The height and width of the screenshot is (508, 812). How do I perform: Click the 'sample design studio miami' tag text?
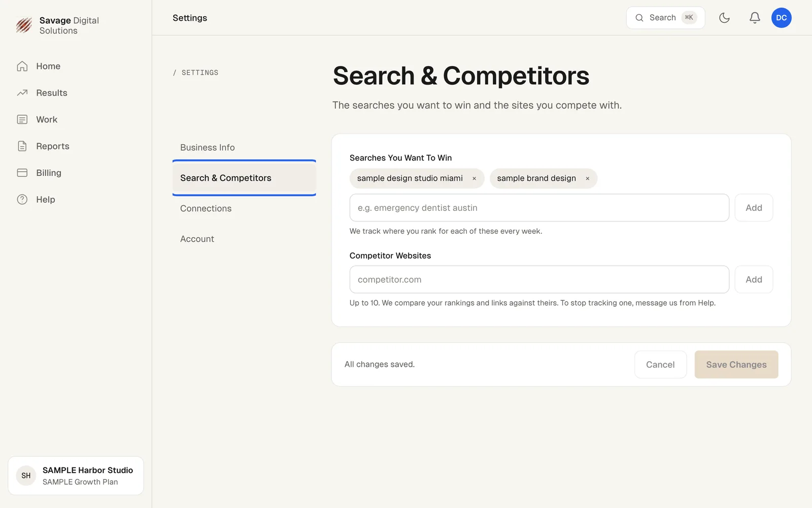[410, 178]
